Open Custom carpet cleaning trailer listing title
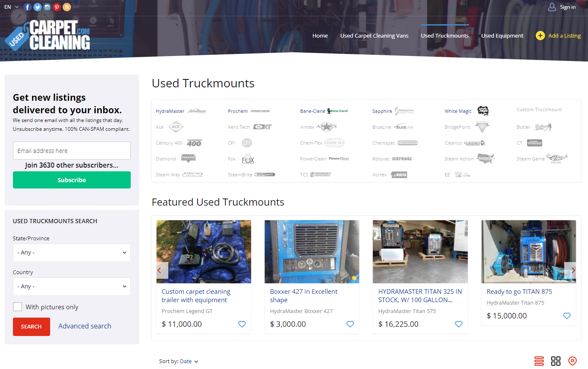This screenshot has width=588, height=369. [196, 296]
